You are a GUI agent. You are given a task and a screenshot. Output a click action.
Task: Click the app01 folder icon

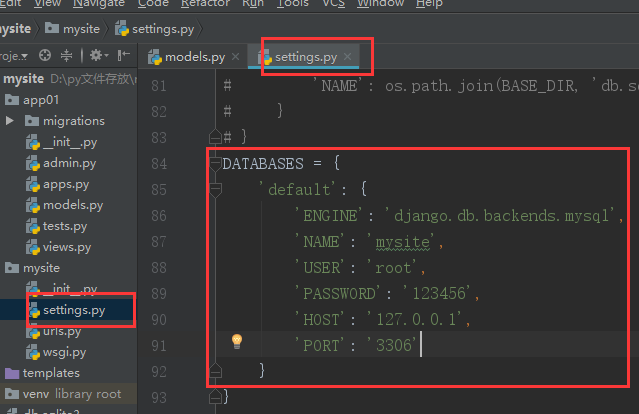12,100
